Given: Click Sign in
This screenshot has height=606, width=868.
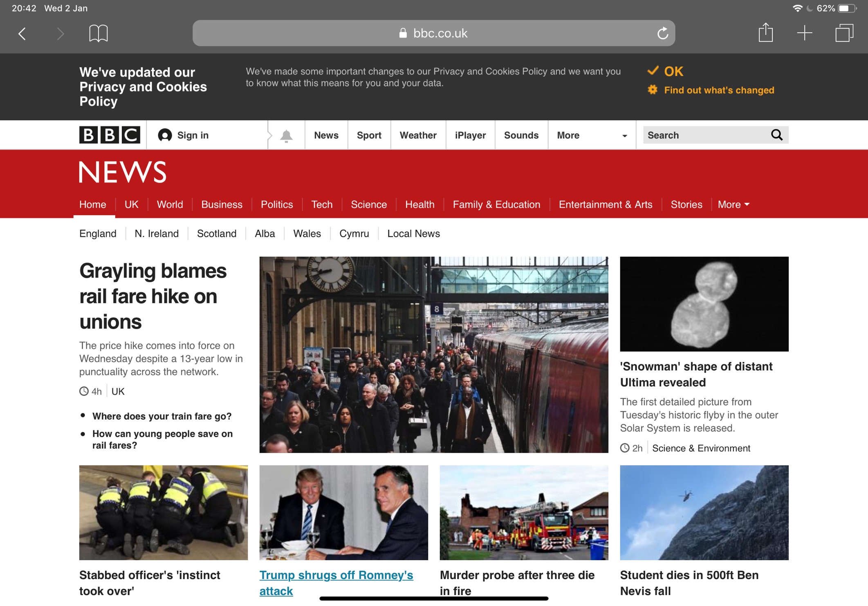Looking at the screenshot, I should click(x=193, y=135).
